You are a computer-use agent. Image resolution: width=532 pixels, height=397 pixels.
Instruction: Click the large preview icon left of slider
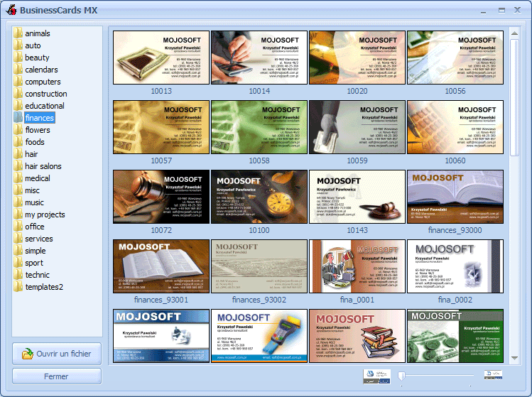point(376,376)
